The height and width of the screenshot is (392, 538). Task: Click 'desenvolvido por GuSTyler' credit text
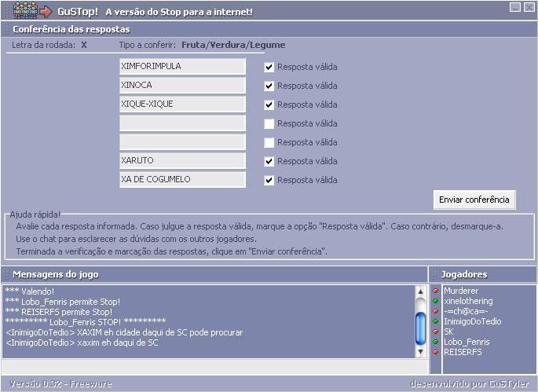[x=469, y=384]
